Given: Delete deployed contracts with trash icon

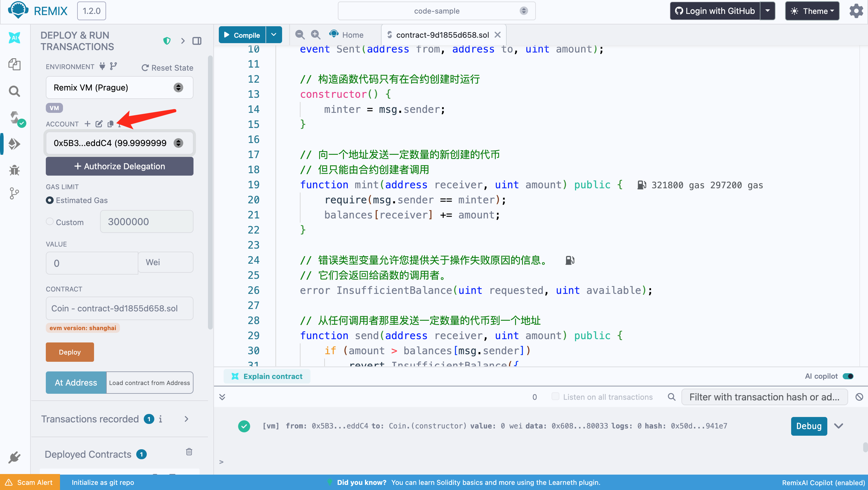Looking at the screenshot, I should (189, 452).
